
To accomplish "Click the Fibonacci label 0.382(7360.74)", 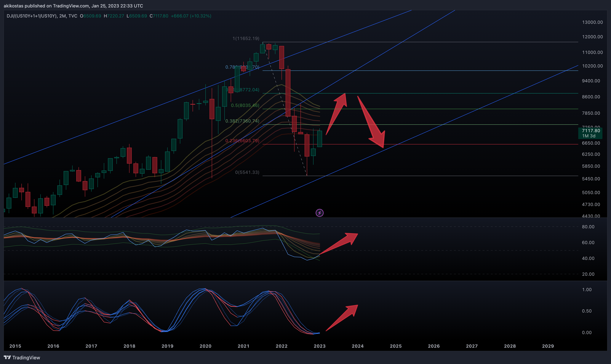I will pyautogui.click(x=242, y=121).
